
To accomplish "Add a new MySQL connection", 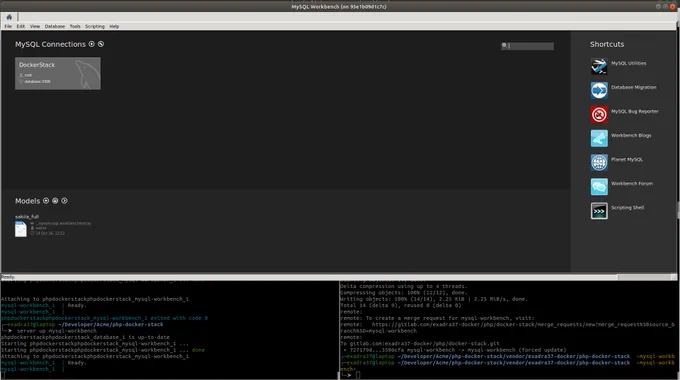I will 92,44.
